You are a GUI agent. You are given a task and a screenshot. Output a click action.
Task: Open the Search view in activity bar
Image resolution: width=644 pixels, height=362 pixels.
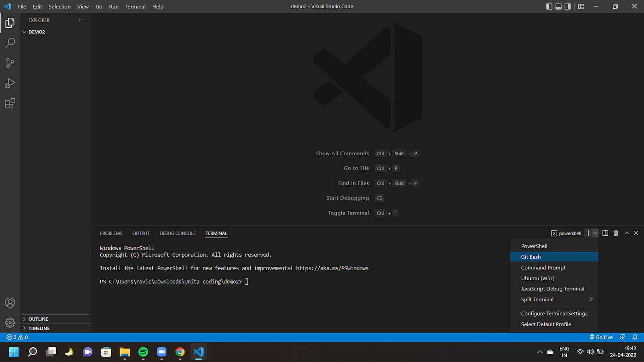[10, 43]
